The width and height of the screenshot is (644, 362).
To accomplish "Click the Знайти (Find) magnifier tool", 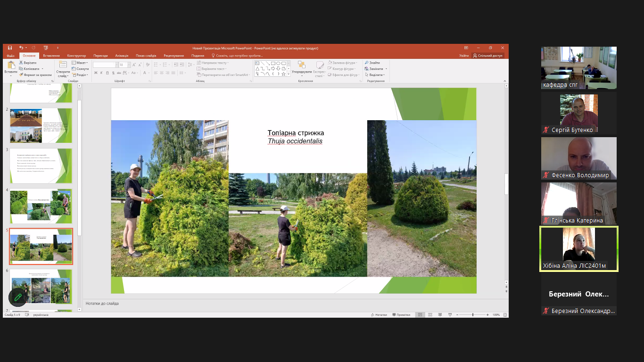I will (372, 63).
